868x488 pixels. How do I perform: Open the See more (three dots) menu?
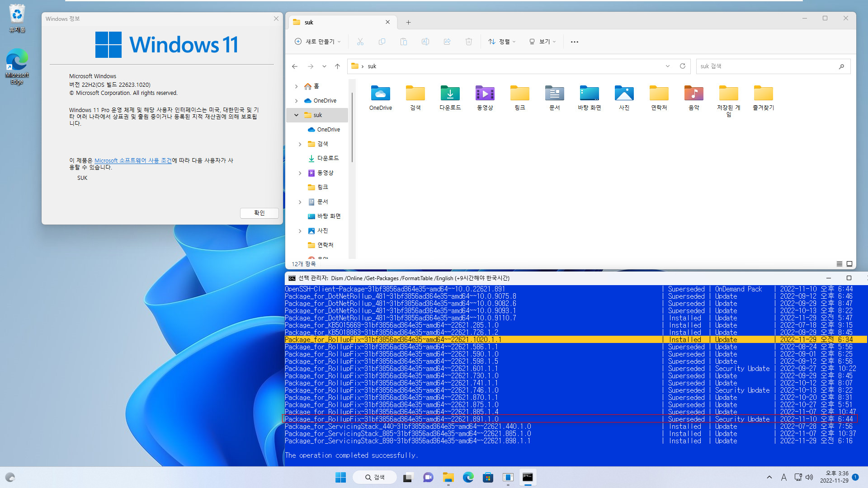pyautogui.click(x=574, y=42)
